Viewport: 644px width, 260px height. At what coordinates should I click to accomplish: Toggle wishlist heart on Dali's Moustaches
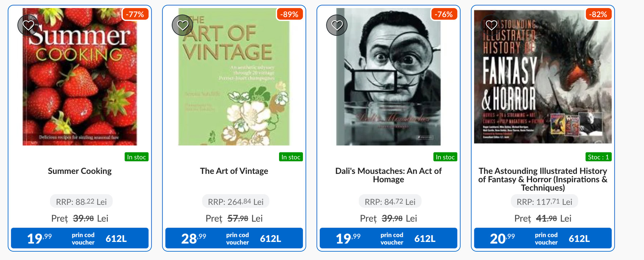(337, 25)
